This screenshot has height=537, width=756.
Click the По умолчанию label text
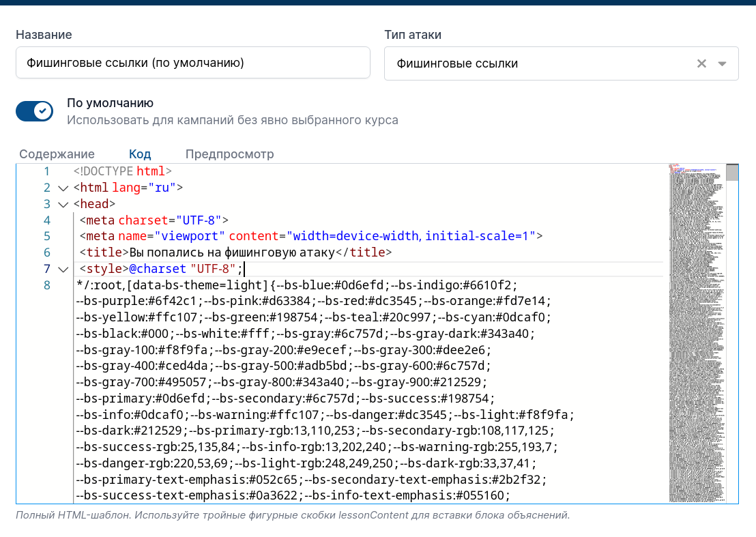click(x=110, y=103)
